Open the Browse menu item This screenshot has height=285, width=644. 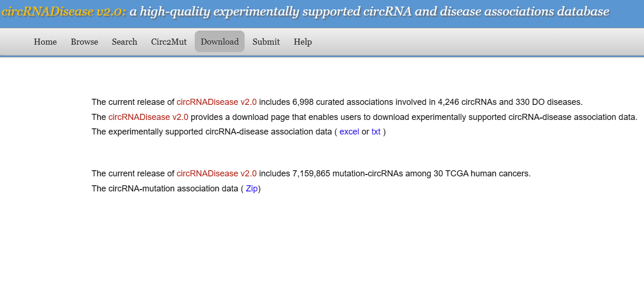[x=84, y=42]
